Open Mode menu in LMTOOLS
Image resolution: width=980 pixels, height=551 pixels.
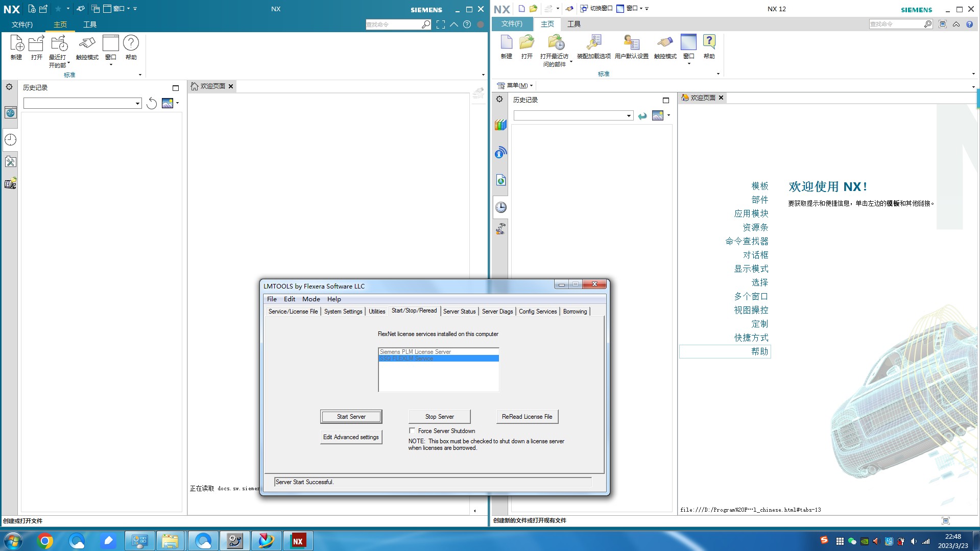(311, 299)
